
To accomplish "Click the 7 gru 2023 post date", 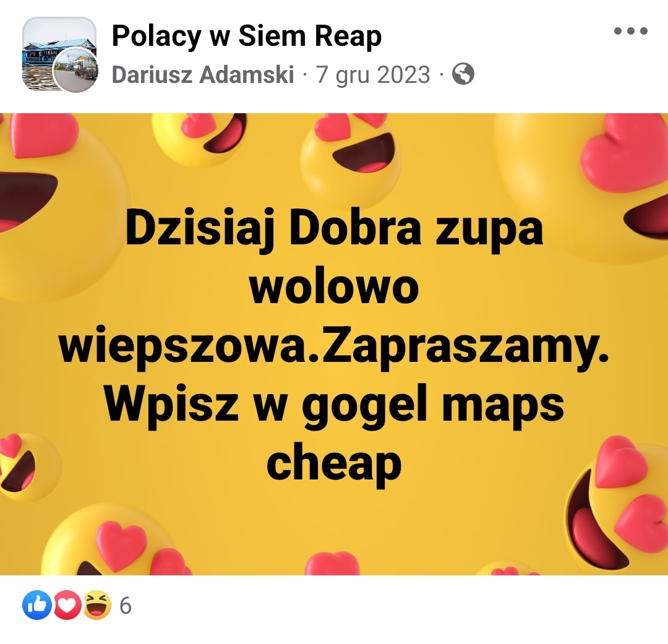I will pyautogui.click(x=373, y=75).
